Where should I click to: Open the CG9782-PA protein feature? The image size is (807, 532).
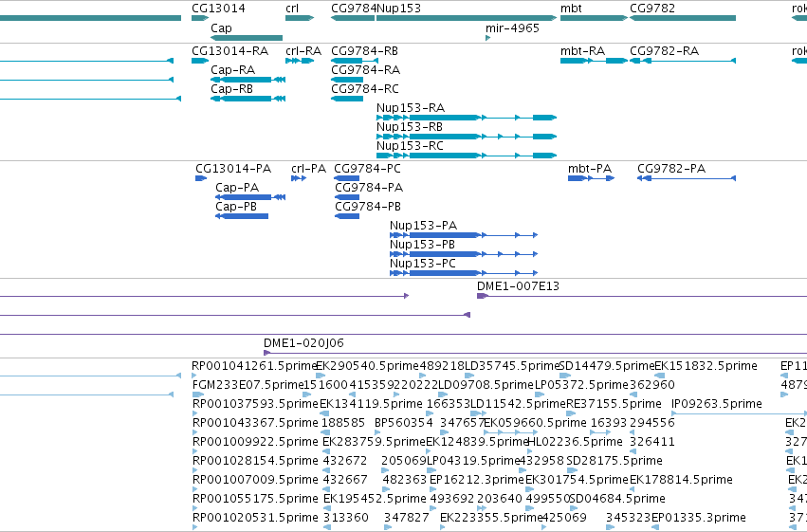pos(687,178)
